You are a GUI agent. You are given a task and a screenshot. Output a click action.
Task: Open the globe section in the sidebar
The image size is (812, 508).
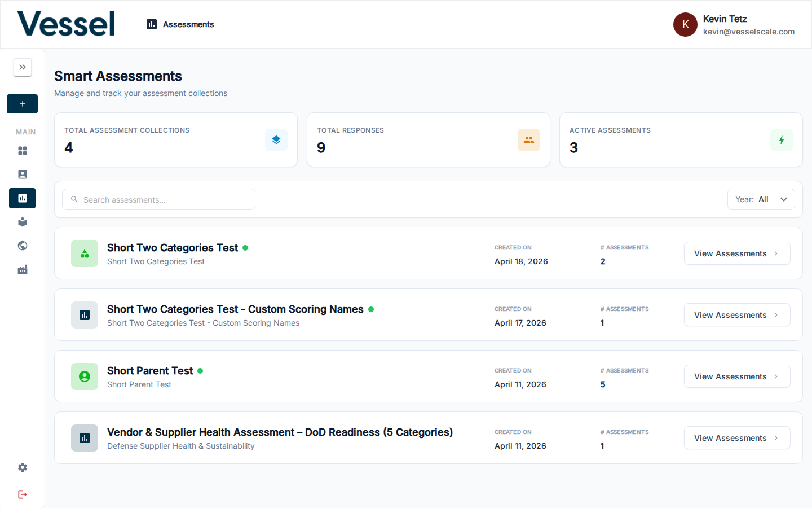[22, 246]
